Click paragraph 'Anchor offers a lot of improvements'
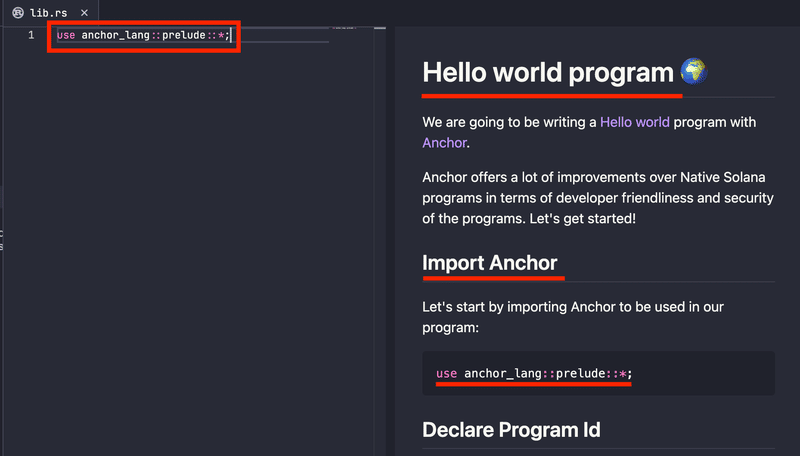 [597, 198]
